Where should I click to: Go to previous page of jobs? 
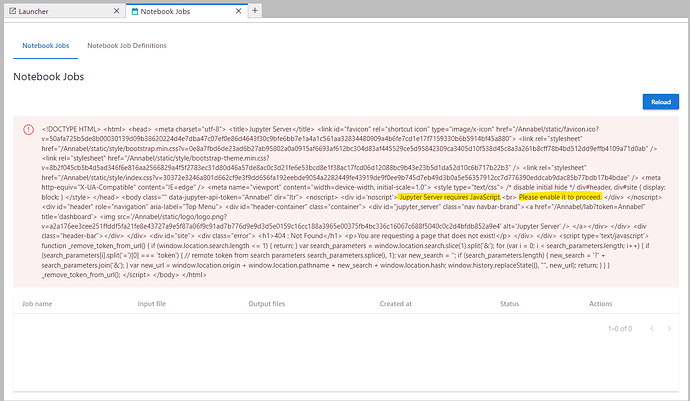[652, 328]
